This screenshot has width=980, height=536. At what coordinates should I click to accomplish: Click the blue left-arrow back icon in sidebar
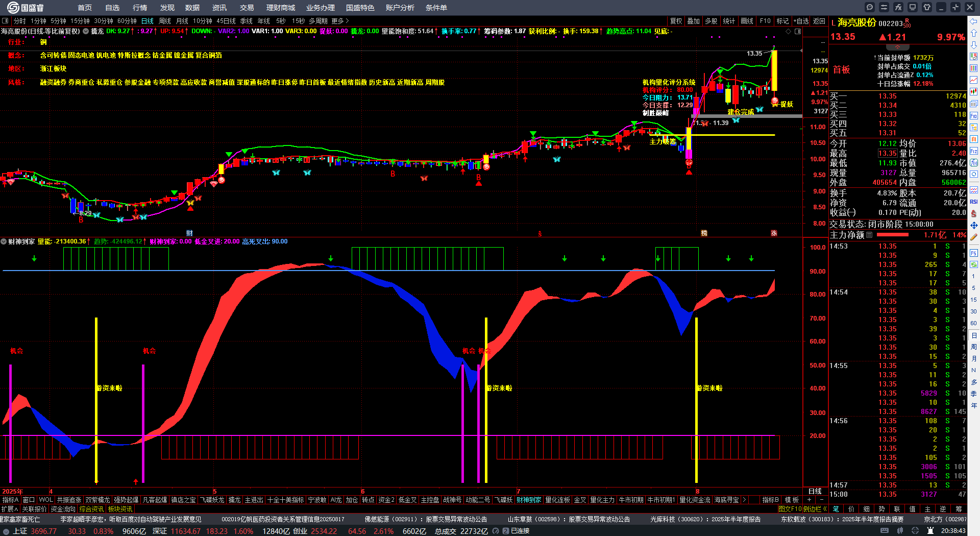pos(974,21)
